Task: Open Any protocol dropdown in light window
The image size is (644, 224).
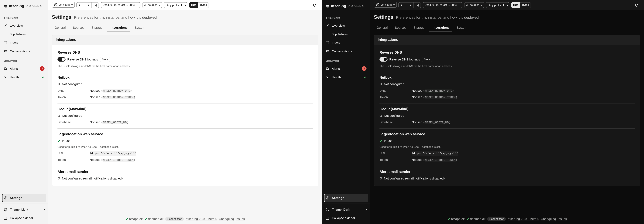Action: coord(175,5)
